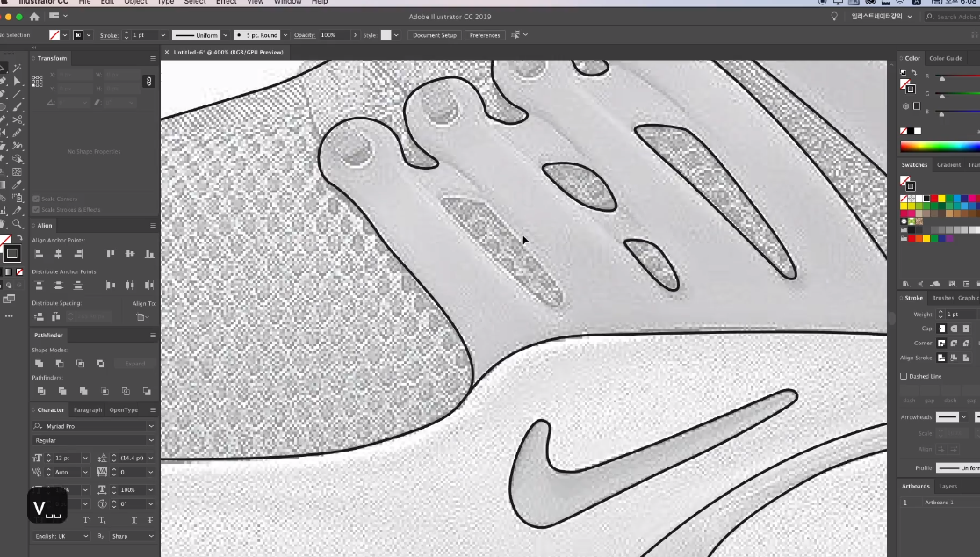Screen dimensions: 980x557
Task: Click Horizontal Distribute Right icon
Action: pyautogui.click(x=149, y=285)
